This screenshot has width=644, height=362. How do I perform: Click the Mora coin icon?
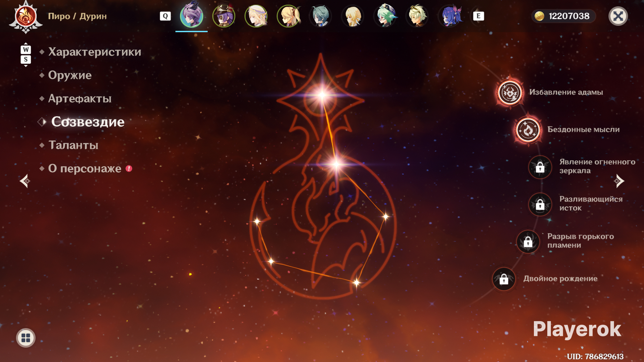click(539, 16)
